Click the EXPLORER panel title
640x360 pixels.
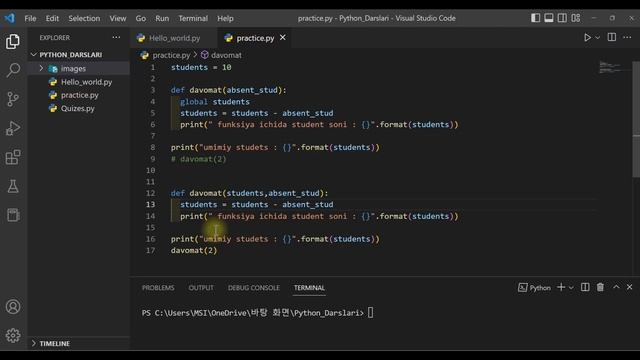(x=55, y=38)
